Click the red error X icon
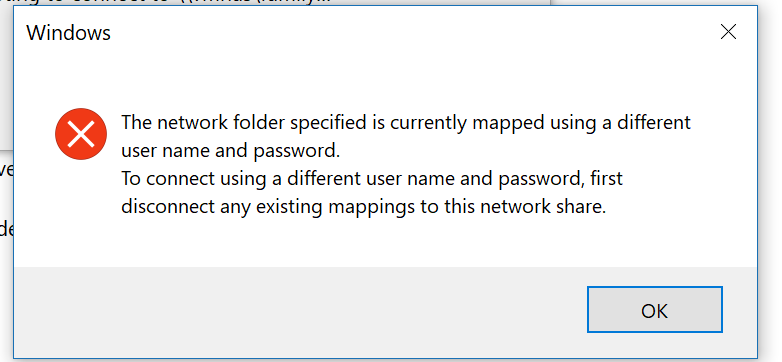This screenshot has width=782, height=362. [x=81, y=134]
